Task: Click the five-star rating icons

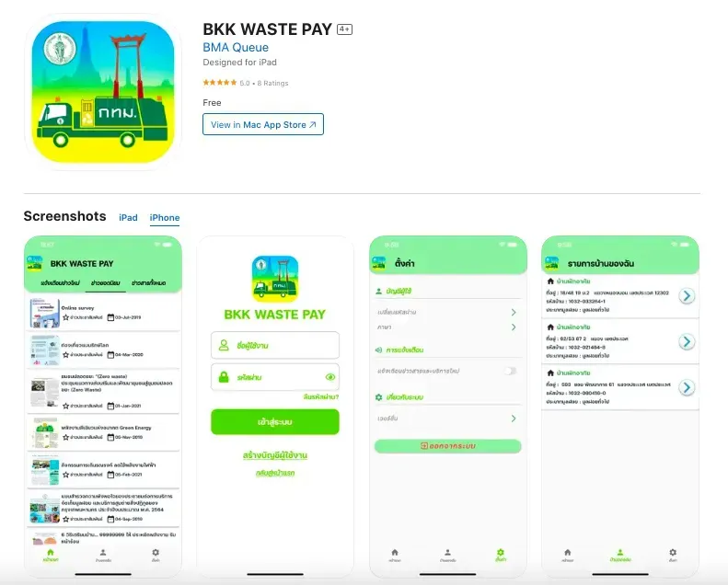Action: pos(220,83)
